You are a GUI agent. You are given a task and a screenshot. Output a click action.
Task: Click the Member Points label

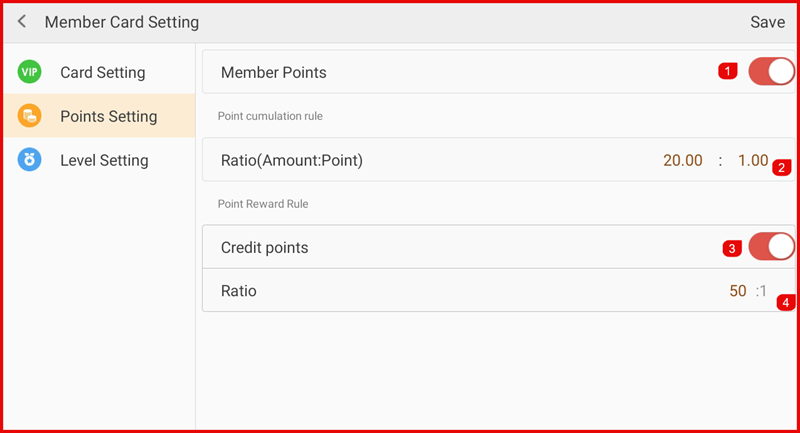point(273,72)
